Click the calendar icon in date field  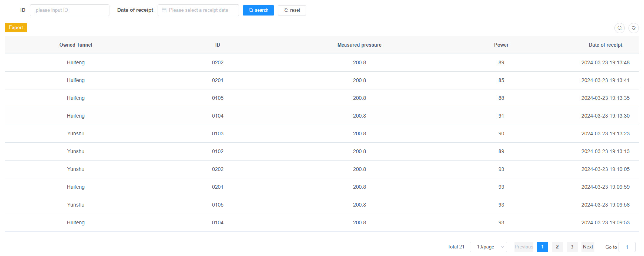click(164, 10)
